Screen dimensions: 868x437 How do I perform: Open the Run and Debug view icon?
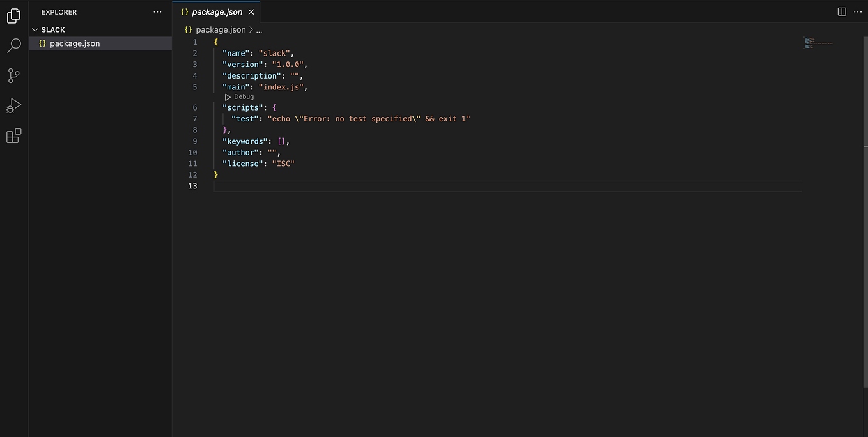tap(13, 105)
